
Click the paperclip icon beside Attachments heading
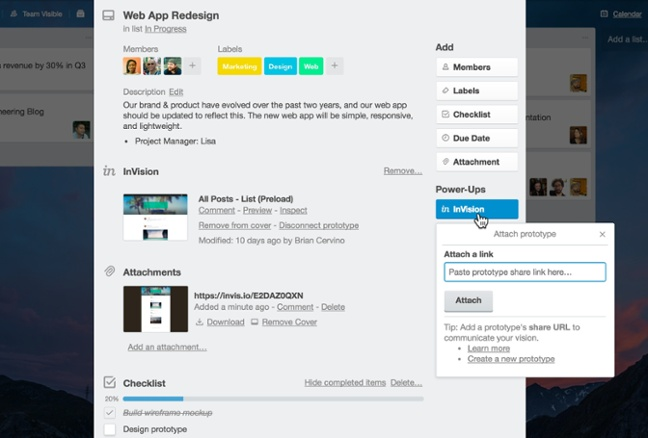110,271
